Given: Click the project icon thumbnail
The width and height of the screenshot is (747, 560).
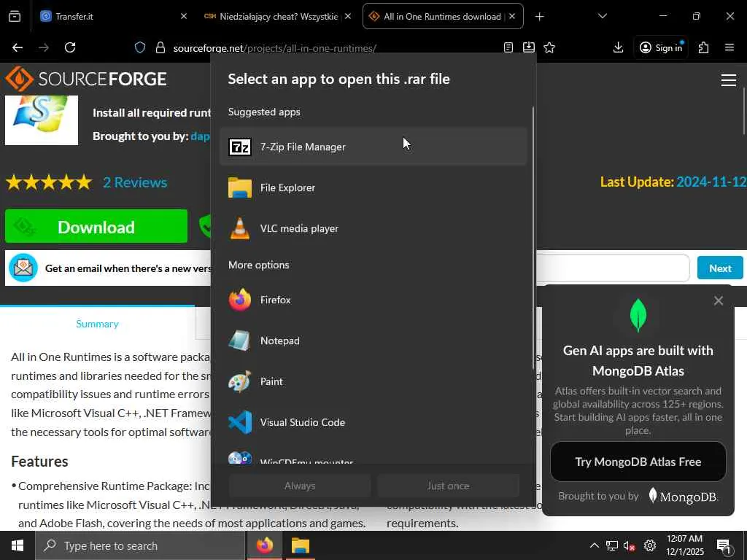Looking at the screenshot, I should tap(42, 120).
